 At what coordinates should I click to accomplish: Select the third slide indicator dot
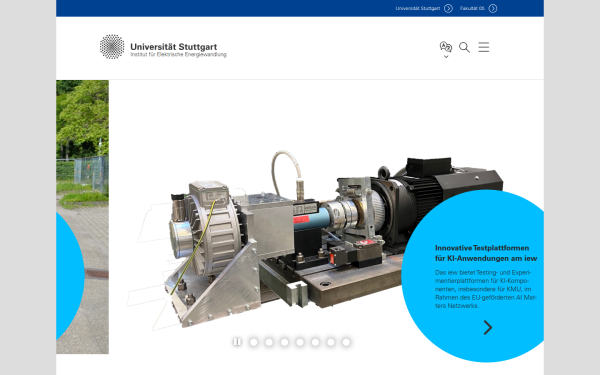284,342
